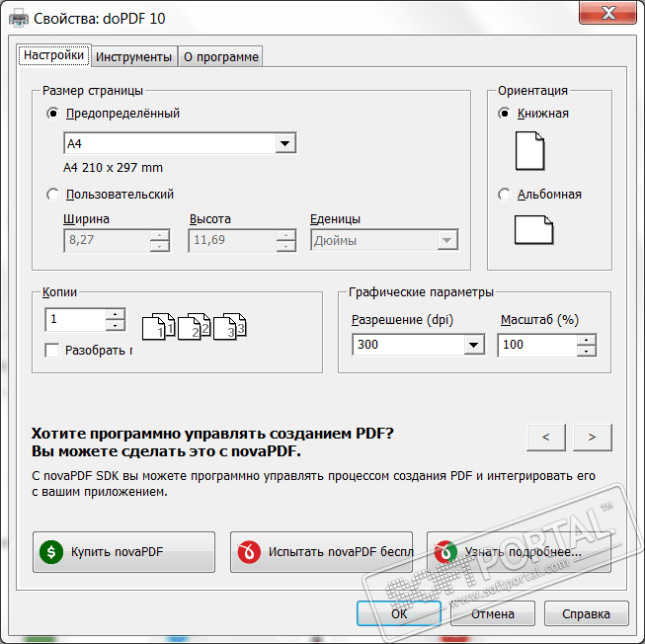Switch to the Настройки tab

coord(54,55)
